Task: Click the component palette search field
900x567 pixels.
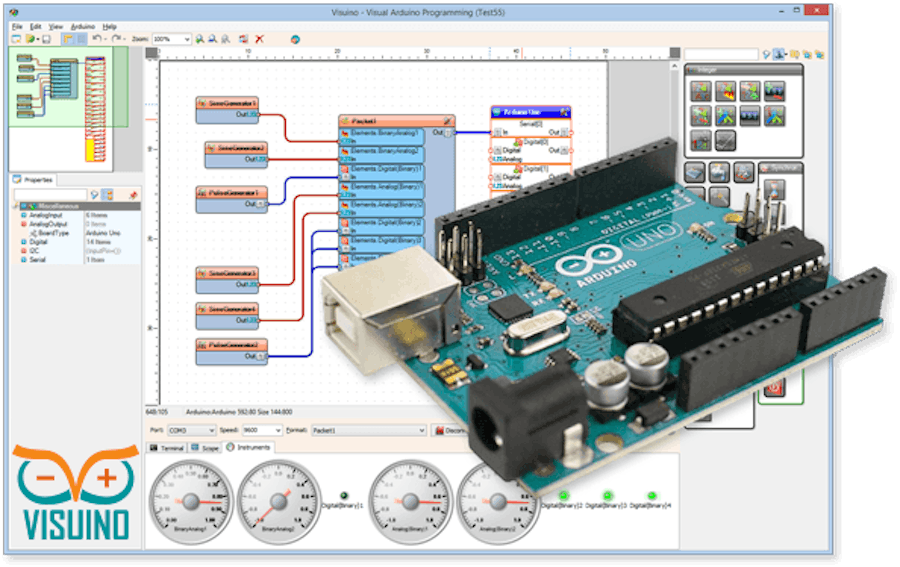Action: 720,54
